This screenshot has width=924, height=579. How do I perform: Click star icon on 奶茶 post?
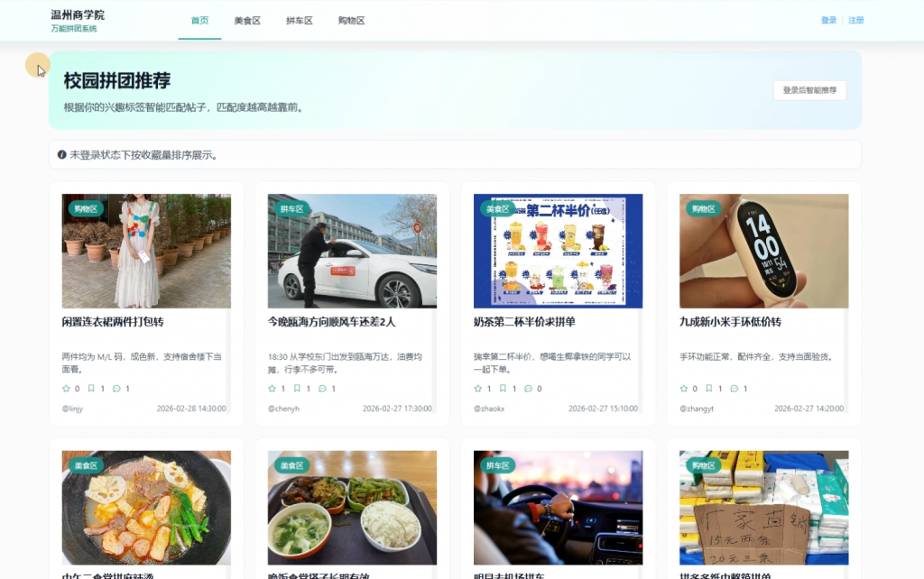(478, 389)
